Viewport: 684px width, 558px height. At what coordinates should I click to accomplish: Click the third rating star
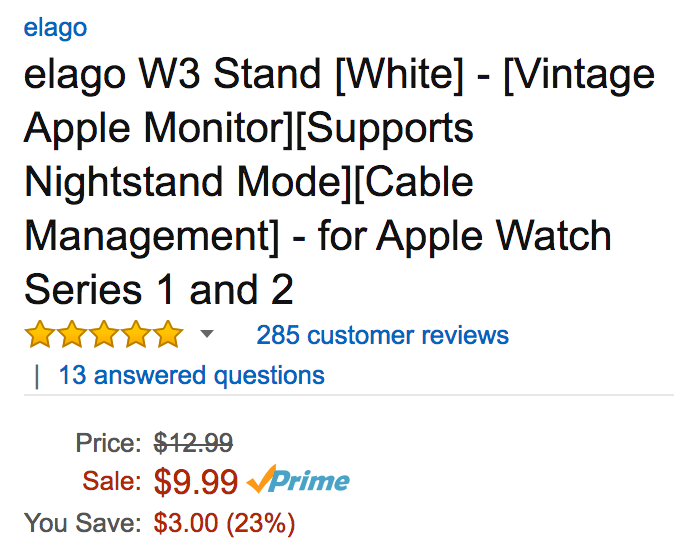click(x=104, y=334)
